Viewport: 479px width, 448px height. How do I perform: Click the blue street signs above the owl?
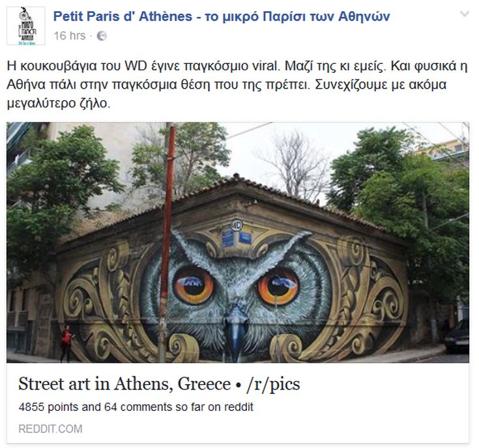(237, 238)
